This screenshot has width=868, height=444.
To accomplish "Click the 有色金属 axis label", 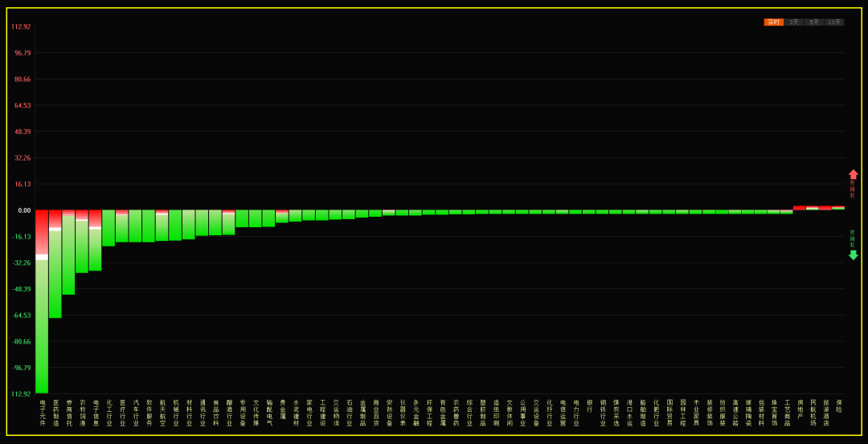I will (x=442, y=413).
